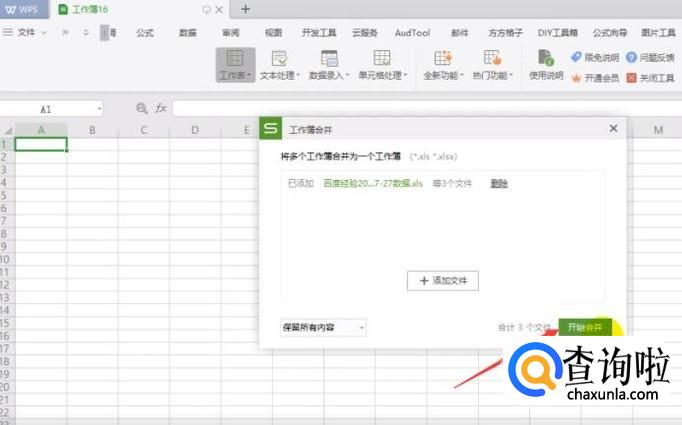This screenshot has height=425, width=682.
Task: Click 删除 to remove added files
Action: [x=499, y=184]
